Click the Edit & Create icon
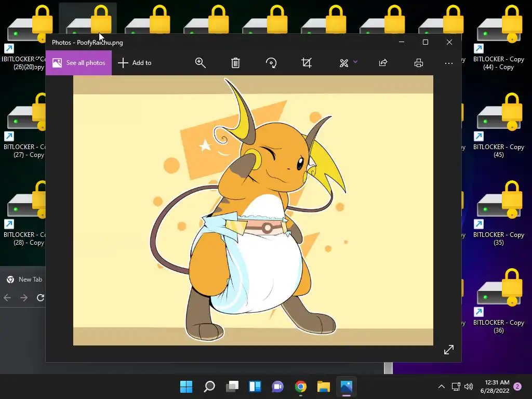 click(x=344, y=63)
